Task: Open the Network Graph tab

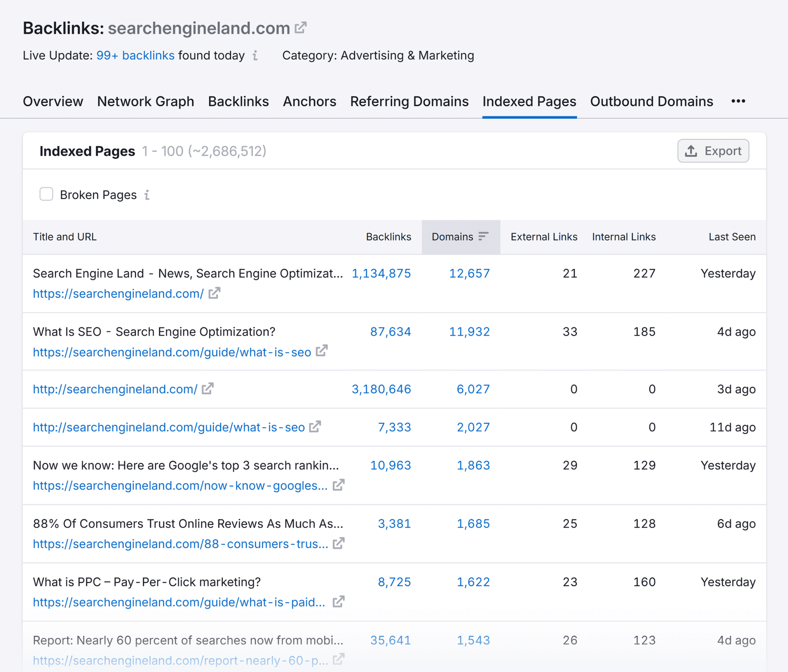Action: point(145,102)
